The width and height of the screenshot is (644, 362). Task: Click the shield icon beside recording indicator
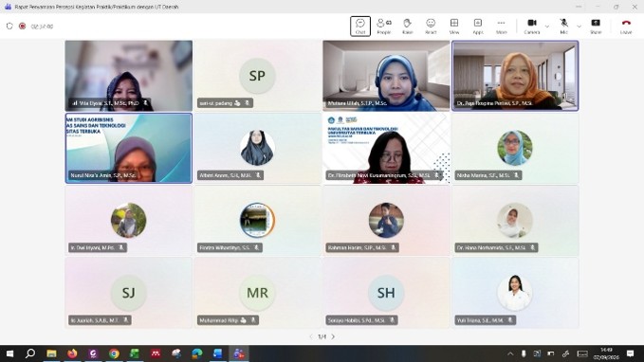(x=9, y=26)
